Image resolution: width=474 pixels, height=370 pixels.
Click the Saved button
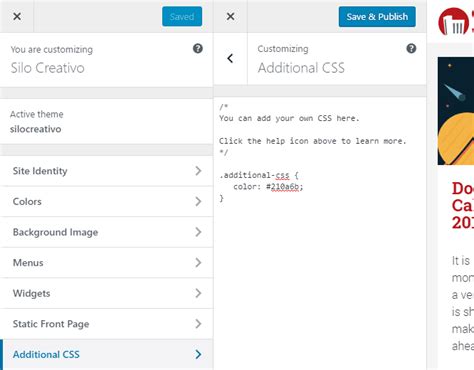(182, 16)
